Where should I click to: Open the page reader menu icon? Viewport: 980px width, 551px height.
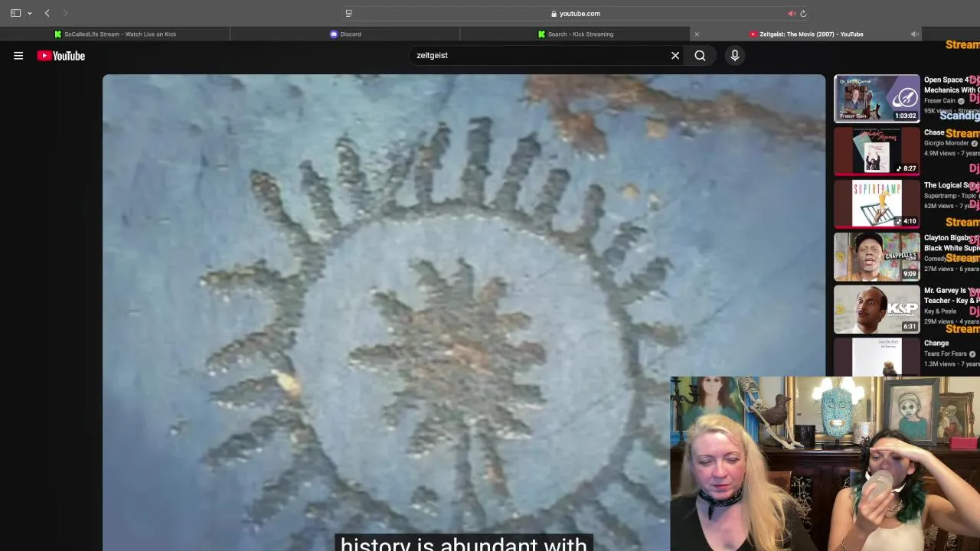349,13
